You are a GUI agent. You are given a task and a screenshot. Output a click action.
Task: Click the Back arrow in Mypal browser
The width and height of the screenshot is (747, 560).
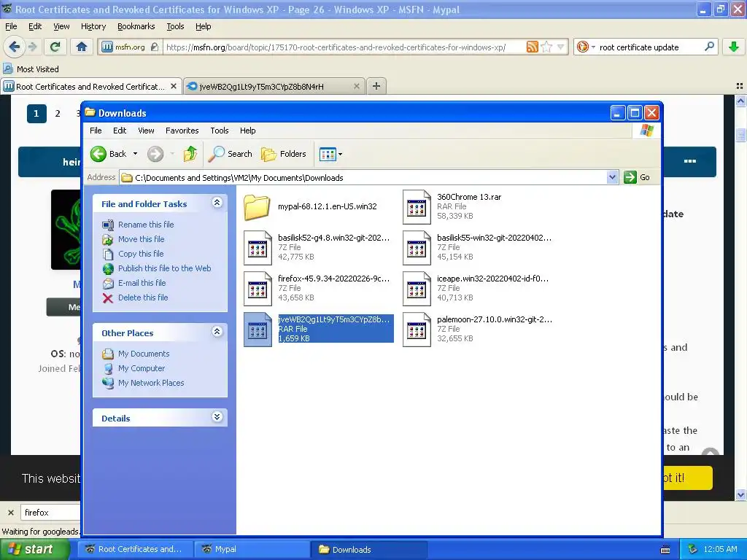pyautogui.click(x=15, y=47)
